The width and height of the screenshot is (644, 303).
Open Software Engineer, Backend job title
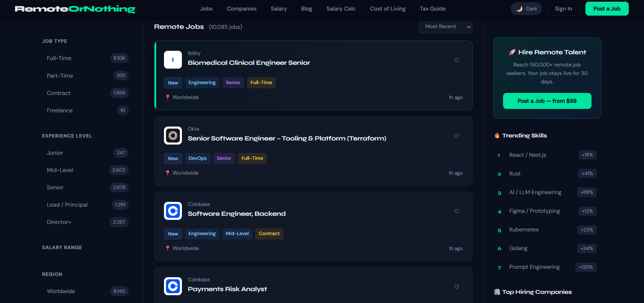(x=237, y=214)
